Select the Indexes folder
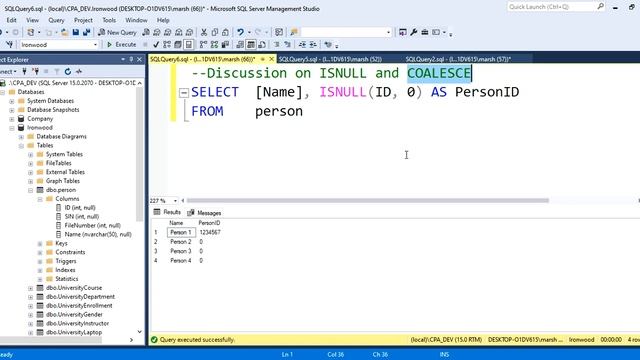The image size is (640, 360). (65, 270)
